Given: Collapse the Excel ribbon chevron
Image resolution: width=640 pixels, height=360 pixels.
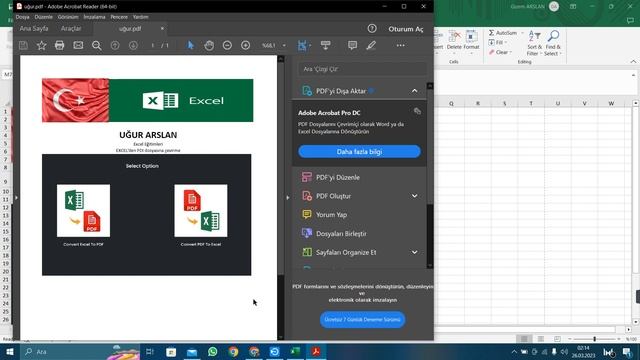Looking at the screenshot, I should coord(633,62).
